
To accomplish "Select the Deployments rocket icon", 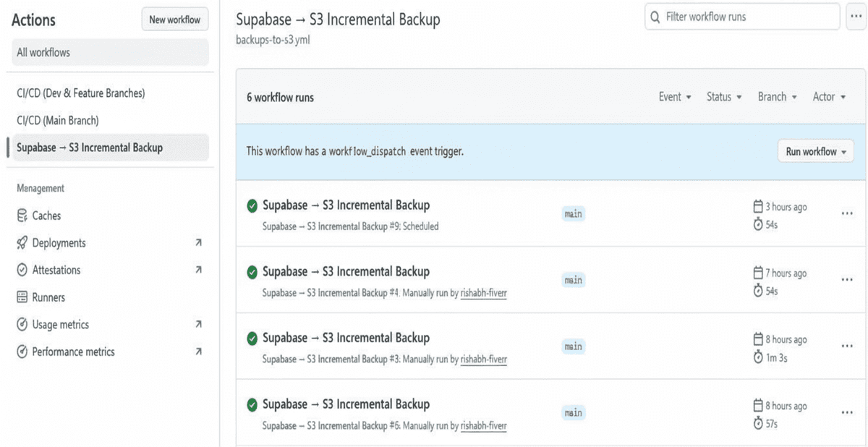I will 22,243.
